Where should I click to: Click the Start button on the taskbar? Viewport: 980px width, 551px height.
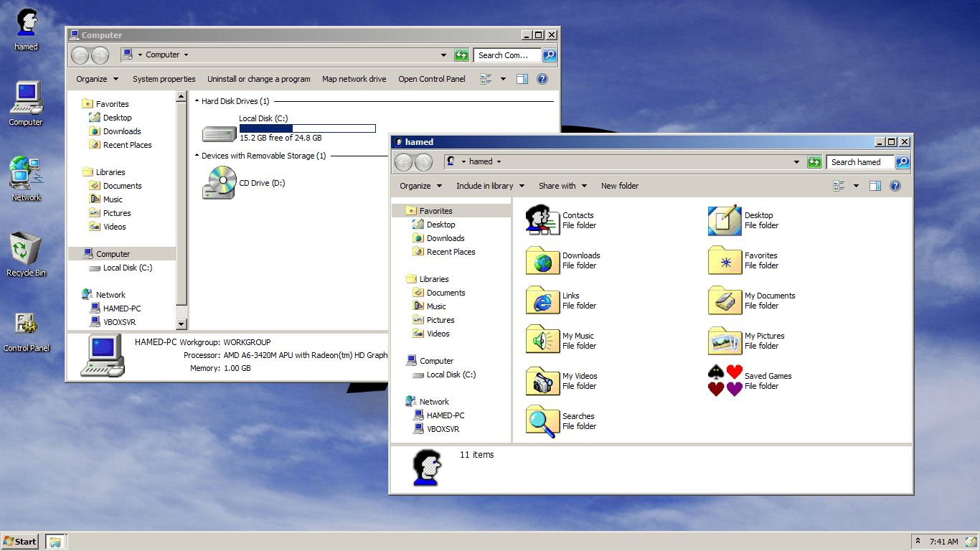click(x=19, y=541)
